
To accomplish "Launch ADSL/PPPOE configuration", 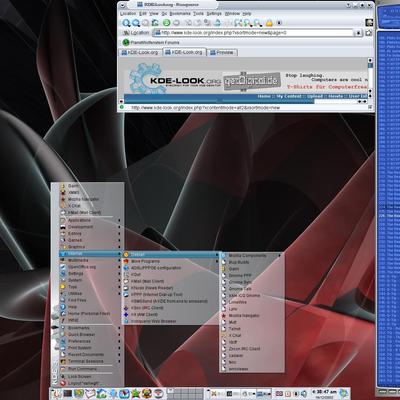I will coord(171,268).
